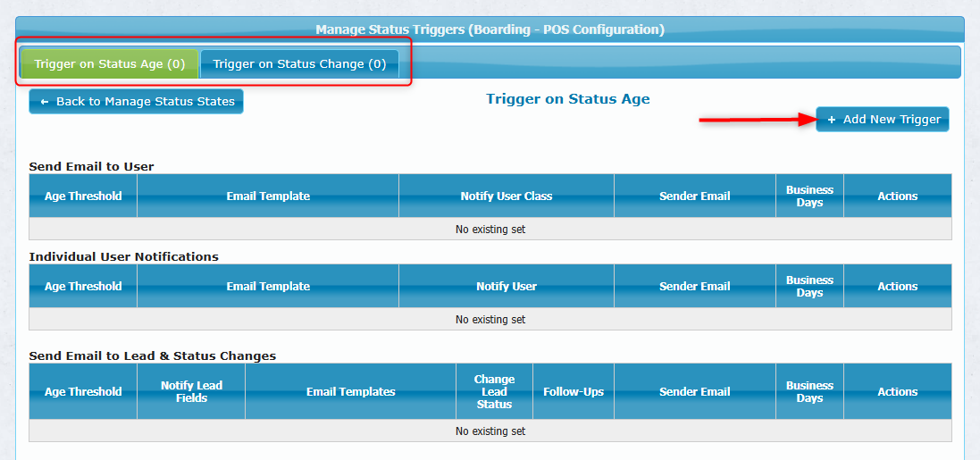Click Actions header in Send Email to User table
This screenshot has height=460, width=980.
pyautogui.click(x=897, y=197)
